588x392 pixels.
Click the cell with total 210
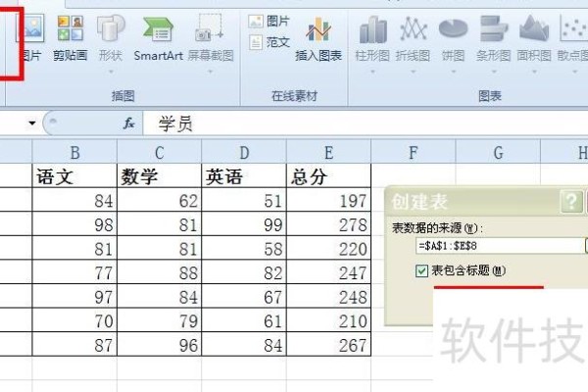[329, 320]
